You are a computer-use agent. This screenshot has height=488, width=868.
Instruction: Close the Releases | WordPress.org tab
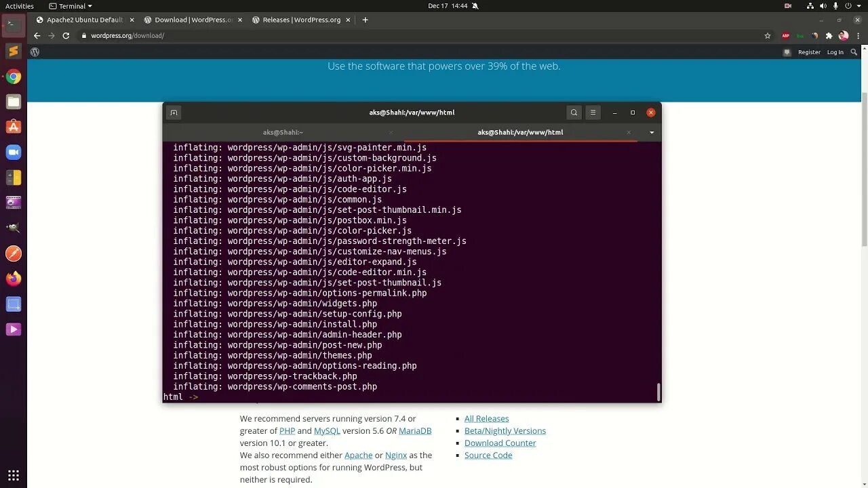[x=347, y=20]
